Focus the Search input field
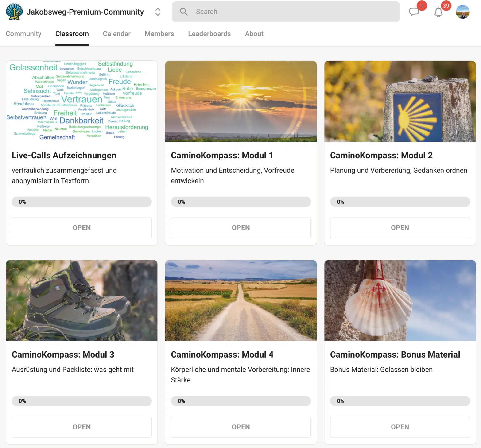This screenshot has height=448, width=481. point(286,12)
